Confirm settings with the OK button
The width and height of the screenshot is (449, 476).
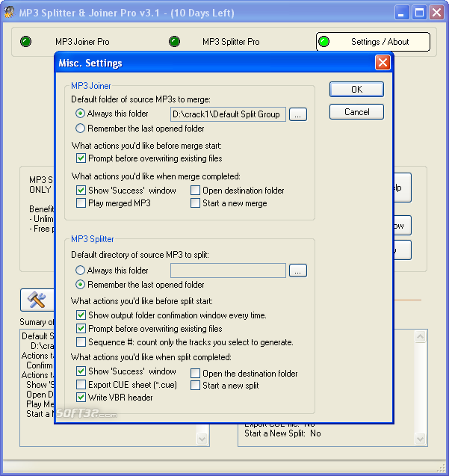(356, 89)
